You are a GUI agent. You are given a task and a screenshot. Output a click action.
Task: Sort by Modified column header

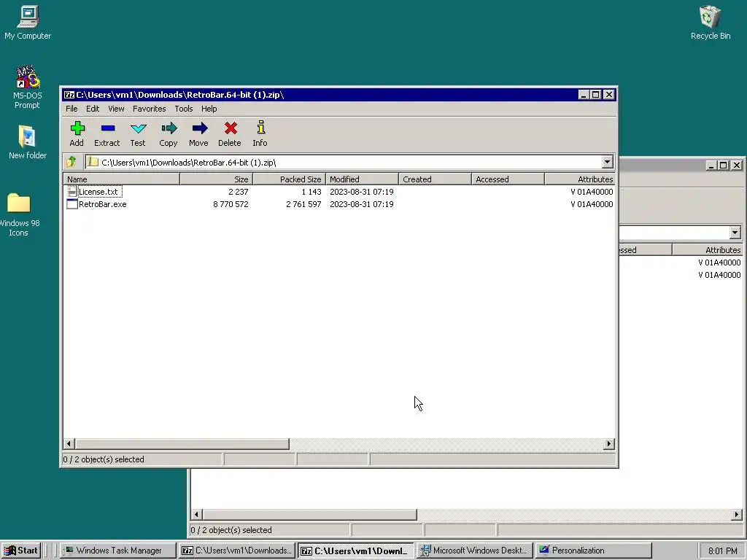[362, 179]
